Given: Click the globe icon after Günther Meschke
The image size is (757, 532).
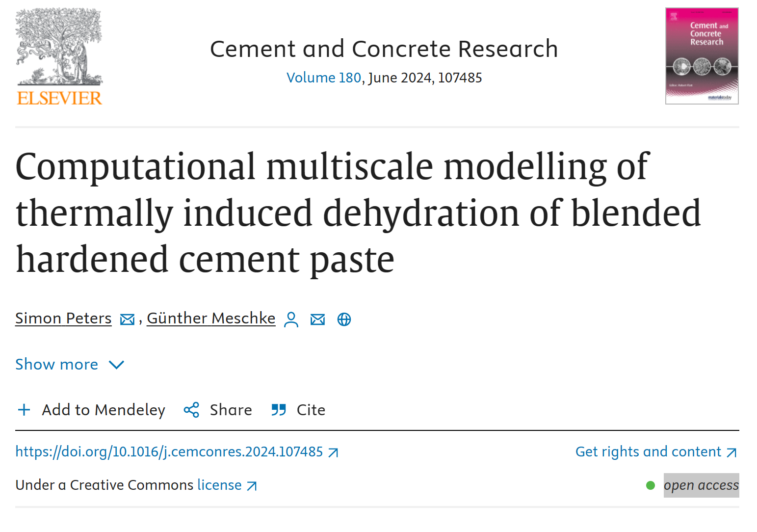Looking at the screenshot, I should click(x=344, y=319).
